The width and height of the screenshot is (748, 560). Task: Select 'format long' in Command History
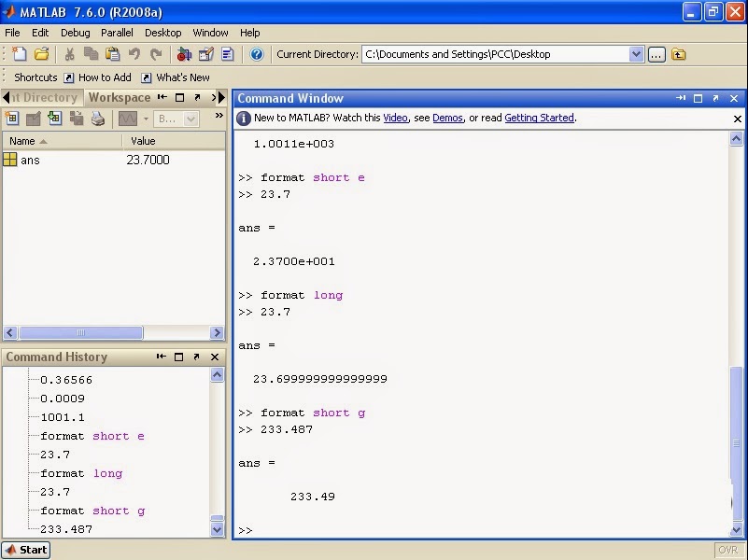(x=81, y=473)
